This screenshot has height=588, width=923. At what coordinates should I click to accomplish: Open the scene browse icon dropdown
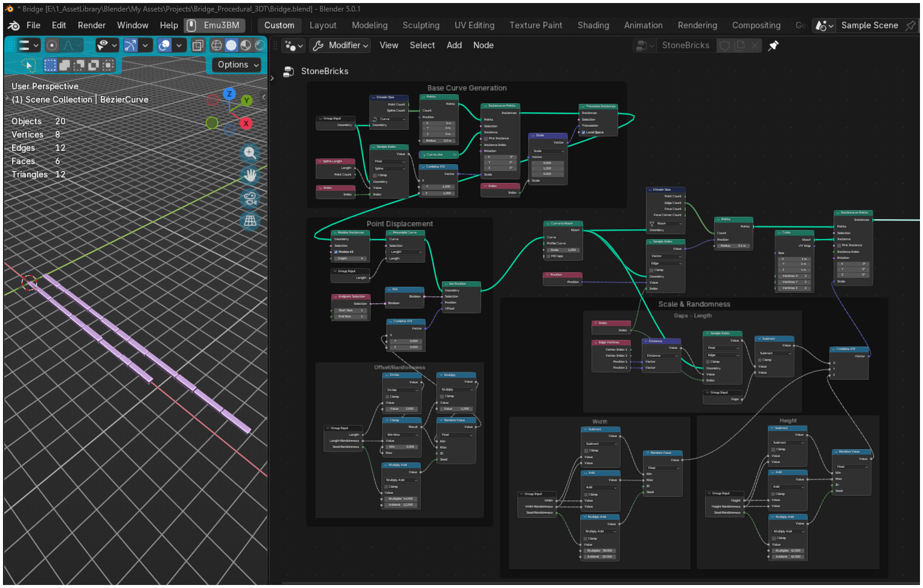click(825, 25)
